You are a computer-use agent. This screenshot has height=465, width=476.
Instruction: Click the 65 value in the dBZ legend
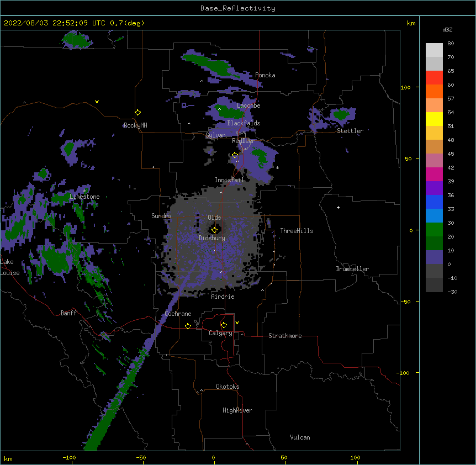[451, 71]
